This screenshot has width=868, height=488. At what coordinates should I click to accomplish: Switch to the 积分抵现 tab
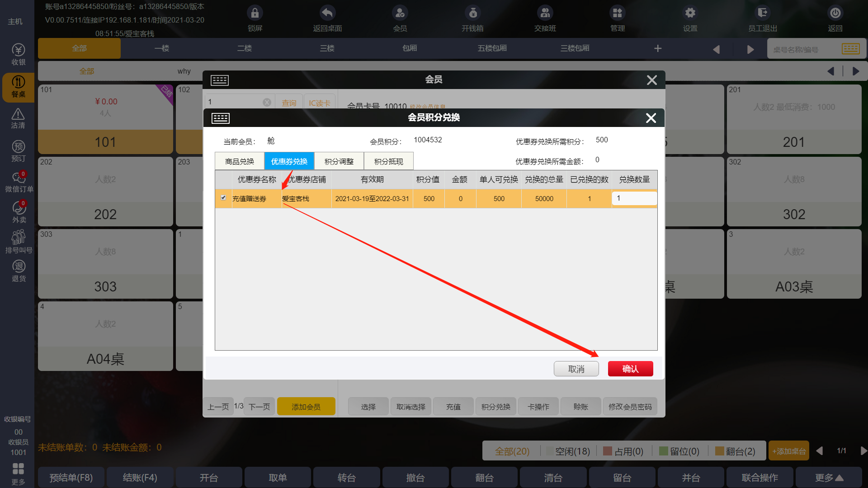[388, 161]
